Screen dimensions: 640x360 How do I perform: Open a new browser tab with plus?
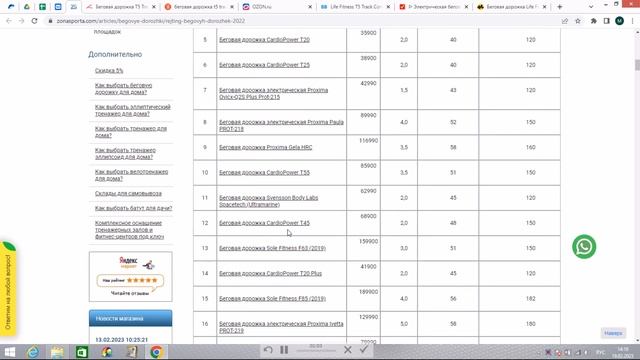[560, 7]
